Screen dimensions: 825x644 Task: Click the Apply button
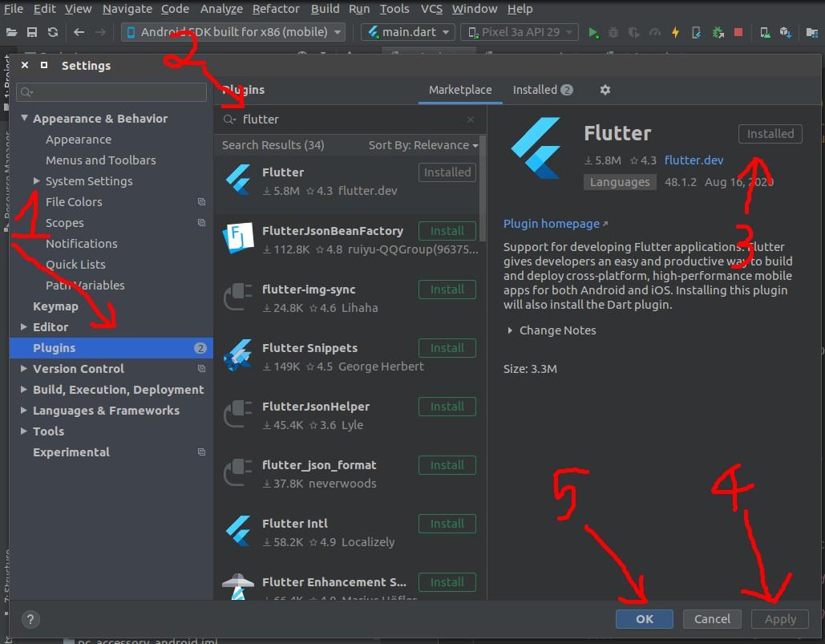point(780,619)
